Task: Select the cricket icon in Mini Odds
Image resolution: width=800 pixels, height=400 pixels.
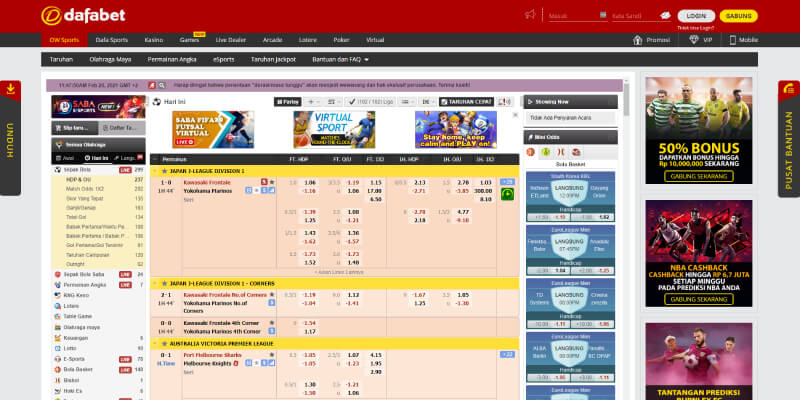Action: (561, 152)
